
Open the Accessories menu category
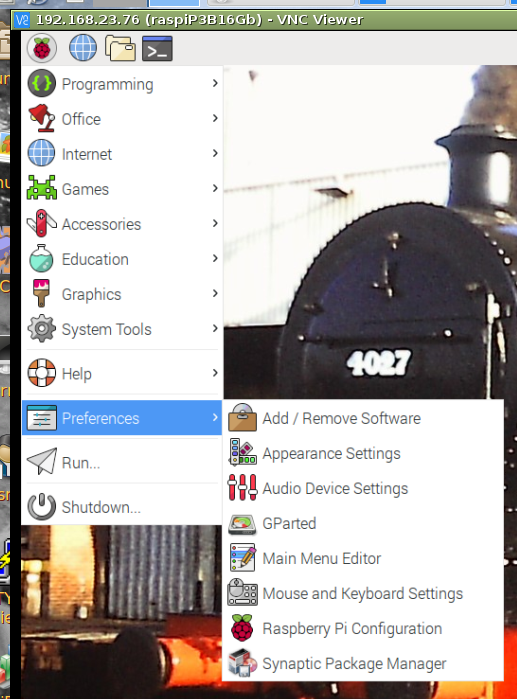(122, 223)
